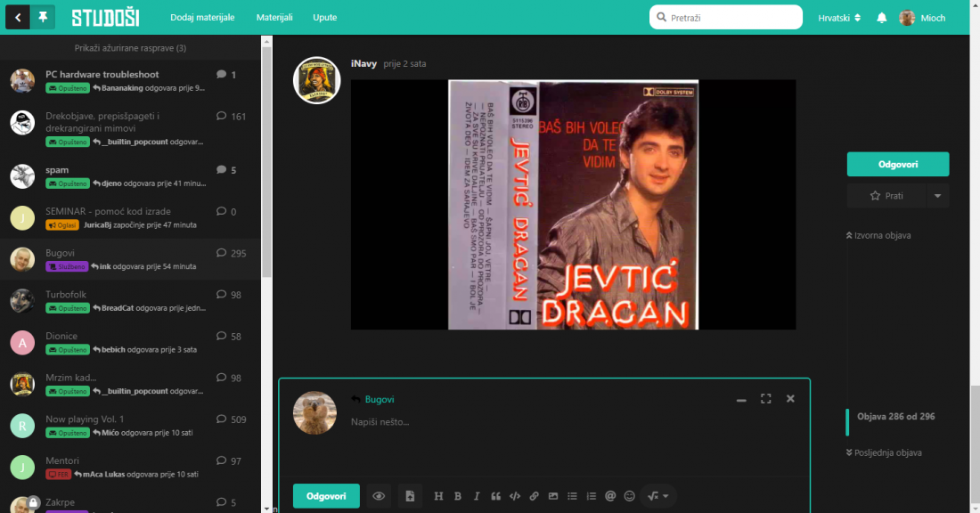Expand the reply composer to fullscreen

pyautogui.click(x=765, y=399)
